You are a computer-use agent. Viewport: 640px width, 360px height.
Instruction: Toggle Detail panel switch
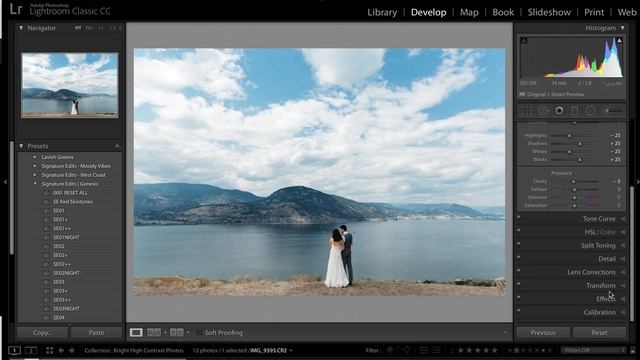click(x=518, y=258)
